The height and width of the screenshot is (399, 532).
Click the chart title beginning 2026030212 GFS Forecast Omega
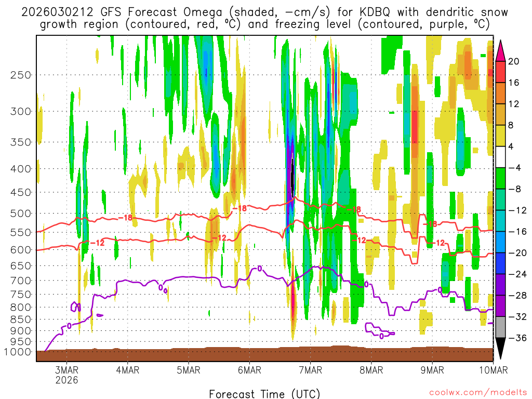[x=264, y=18]
